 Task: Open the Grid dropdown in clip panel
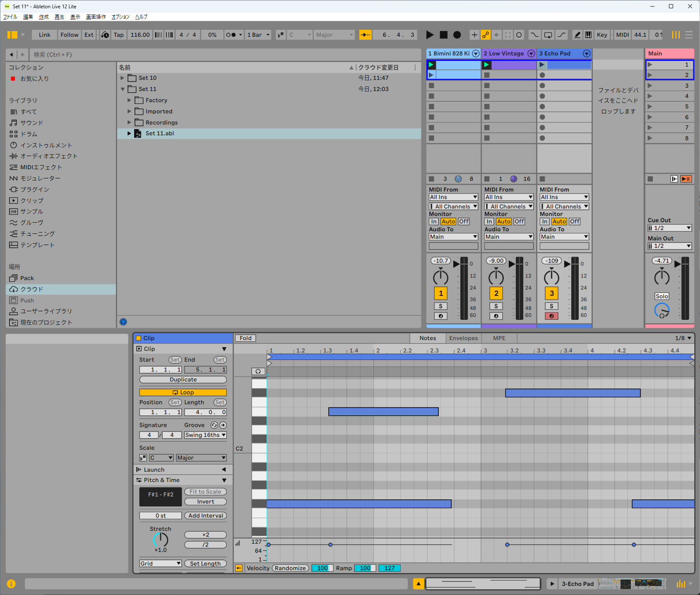(x=161, y=564)
